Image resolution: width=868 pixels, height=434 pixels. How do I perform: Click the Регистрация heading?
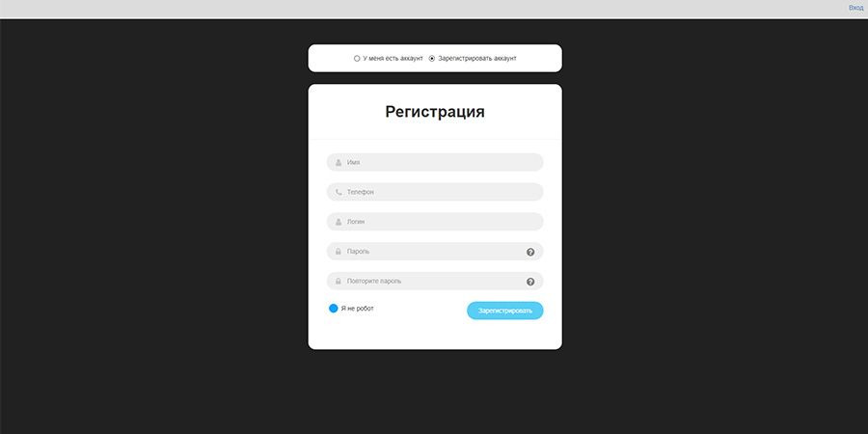click(435, 112)
